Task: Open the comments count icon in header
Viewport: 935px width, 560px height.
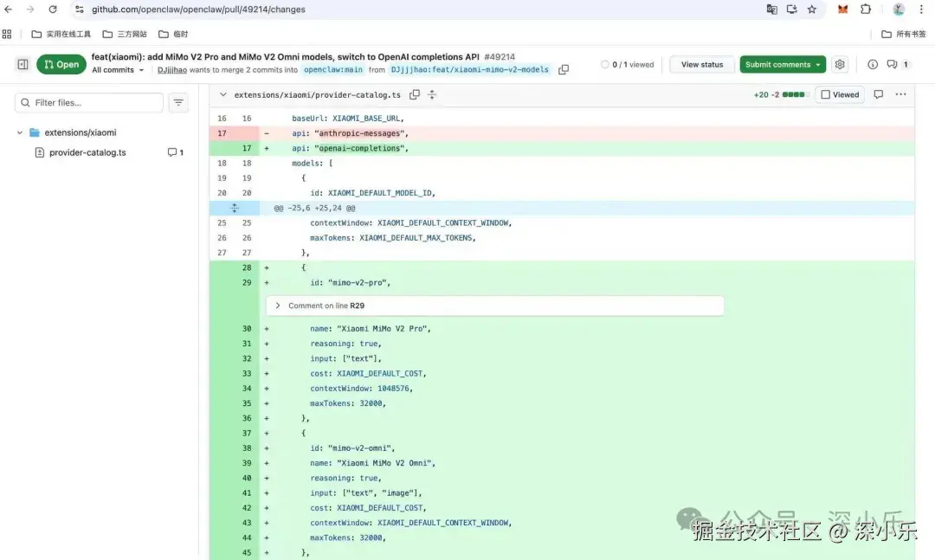Action: 898,64
